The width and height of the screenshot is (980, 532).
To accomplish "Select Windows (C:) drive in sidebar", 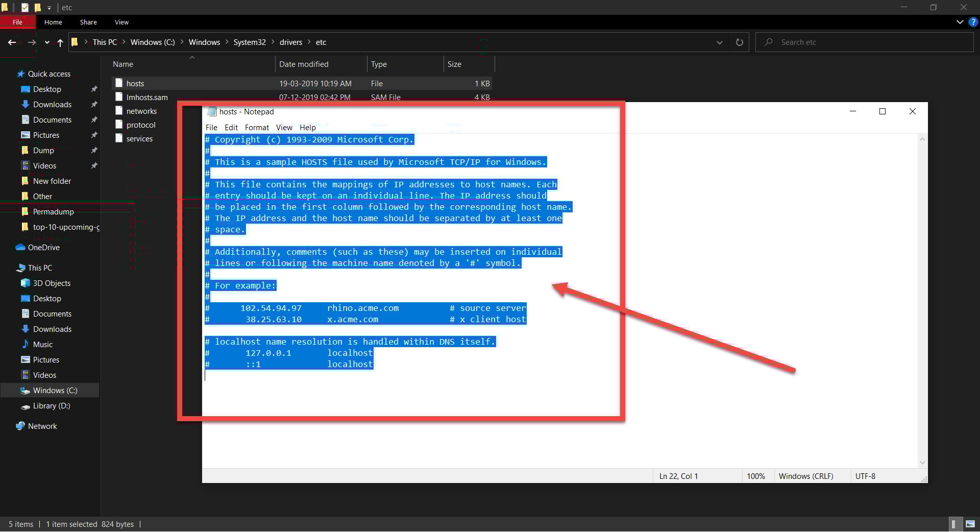I will pos(55,390).
